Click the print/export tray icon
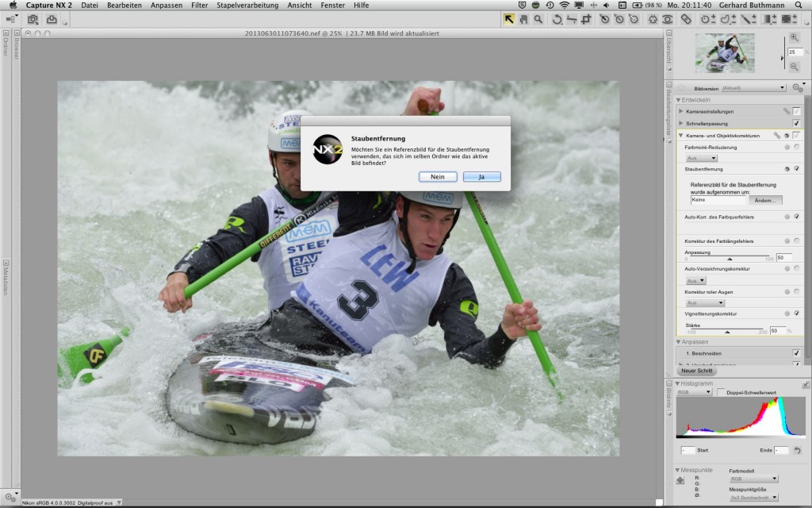812x508 pixels. click(x=52, y=19)
